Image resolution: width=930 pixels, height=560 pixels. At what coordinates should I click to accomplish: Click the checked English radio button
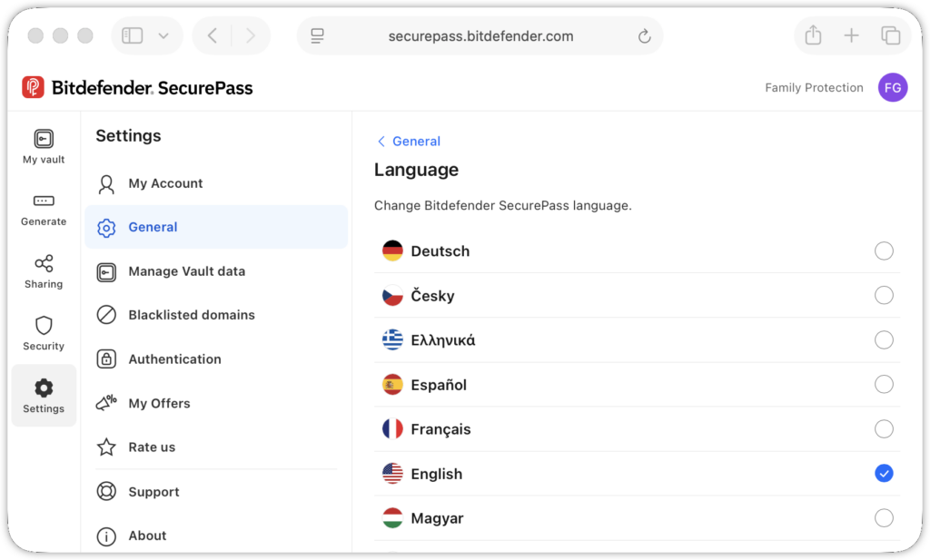tap(884, 474)
